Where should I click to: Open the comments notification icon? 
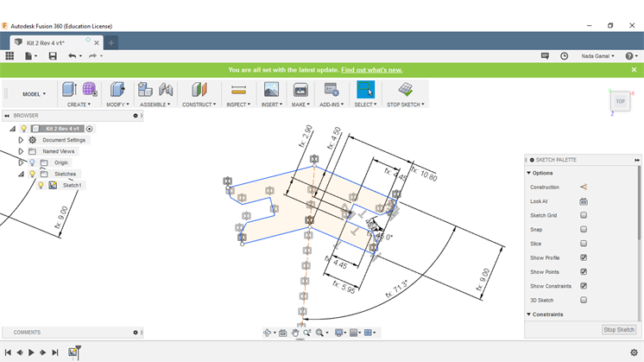tap(545, 56)
